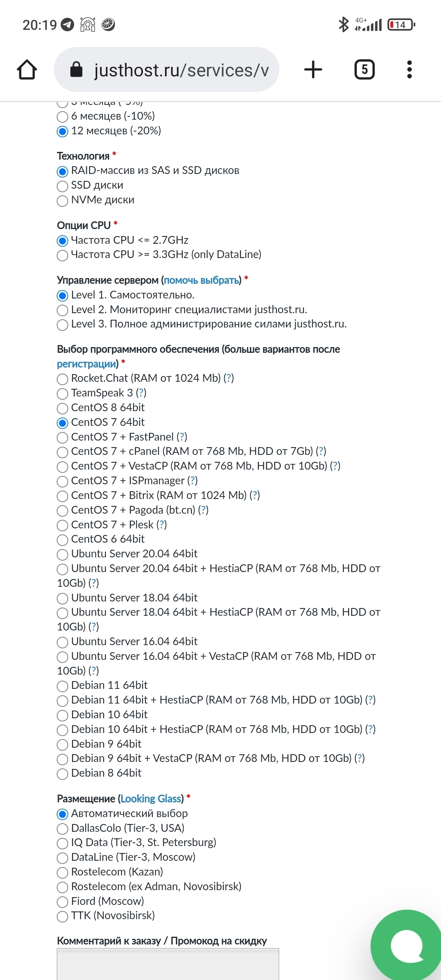Choose NVMe диски technology
The width and height of the screenshot is (441, 980).
pos(62,200)
